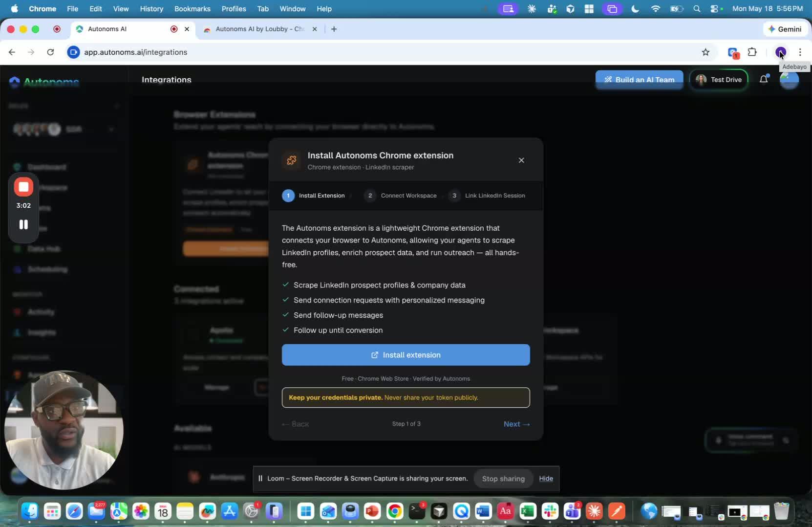The height and width of the screenshot is (527, 812).
Task: Open Terminal from the dock
Action: tap(417, 511)
